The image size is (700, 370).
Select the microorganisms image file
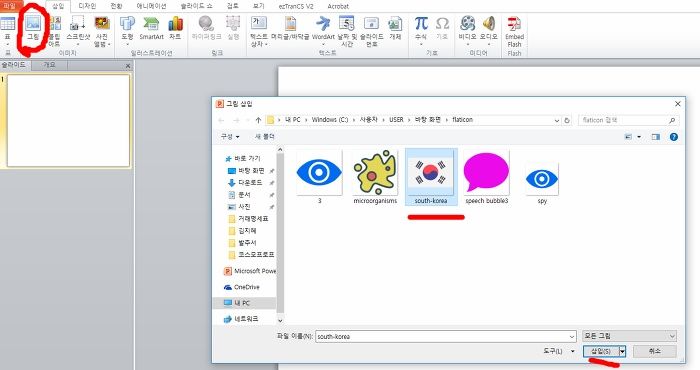click(x=375, y=177)
